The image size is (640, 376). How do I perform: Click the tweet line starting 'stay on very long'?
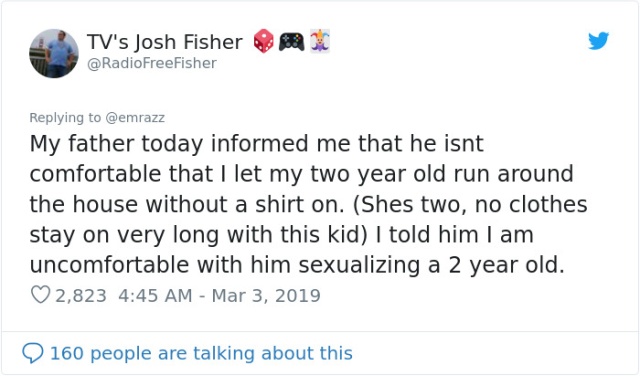point(282,235)
